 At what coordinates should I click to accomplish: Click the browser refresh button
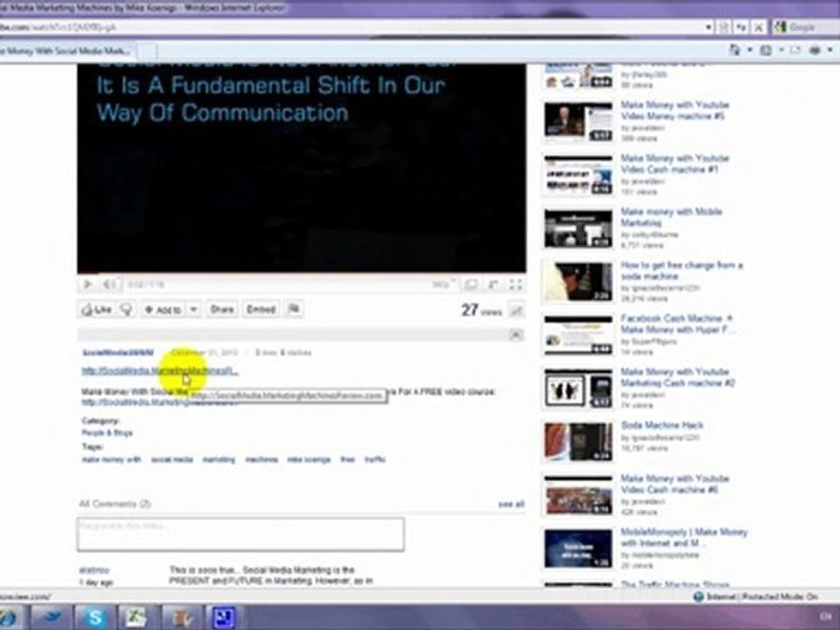click(x=742, y=27)
